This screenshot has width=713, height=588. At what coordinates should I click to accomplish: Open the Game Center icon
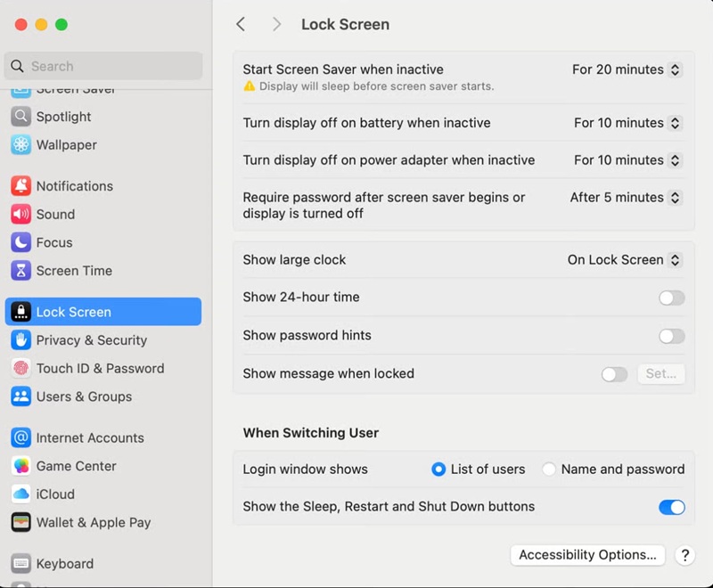coord(20,466)
